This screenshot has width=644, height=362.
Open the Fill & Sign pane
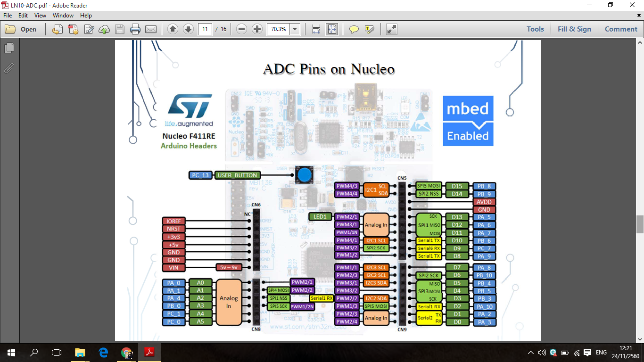click(574, 29)
